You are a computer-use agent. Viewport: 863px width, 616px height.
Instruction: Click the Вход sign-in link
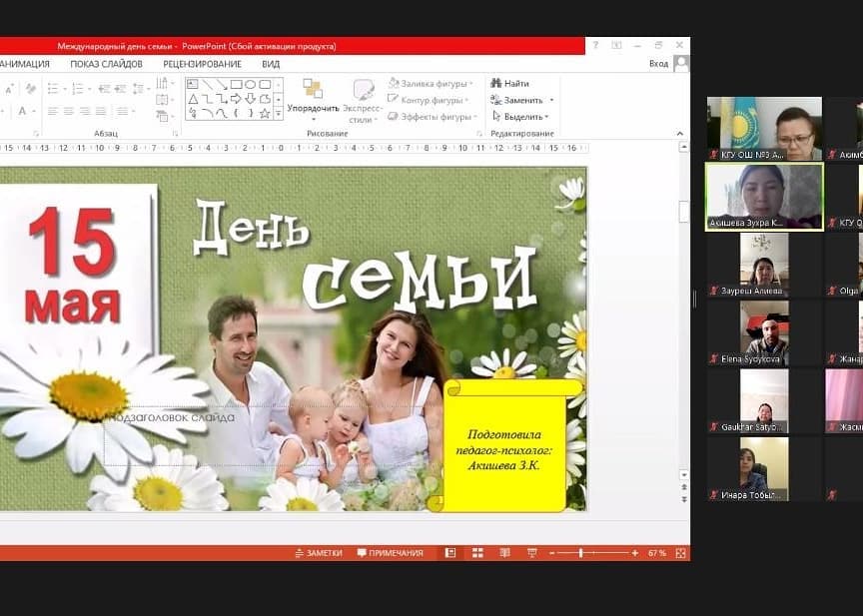tap(658, 64)
